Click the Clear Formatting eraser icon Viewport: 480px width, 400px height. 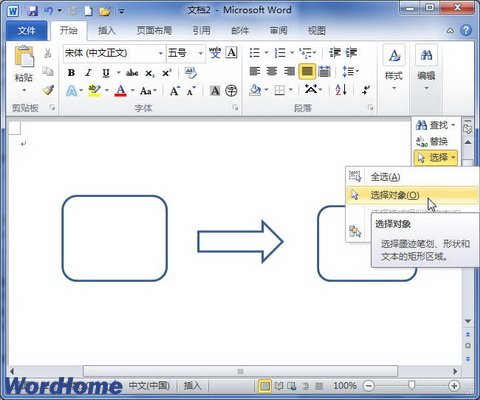tap(191, 72)
